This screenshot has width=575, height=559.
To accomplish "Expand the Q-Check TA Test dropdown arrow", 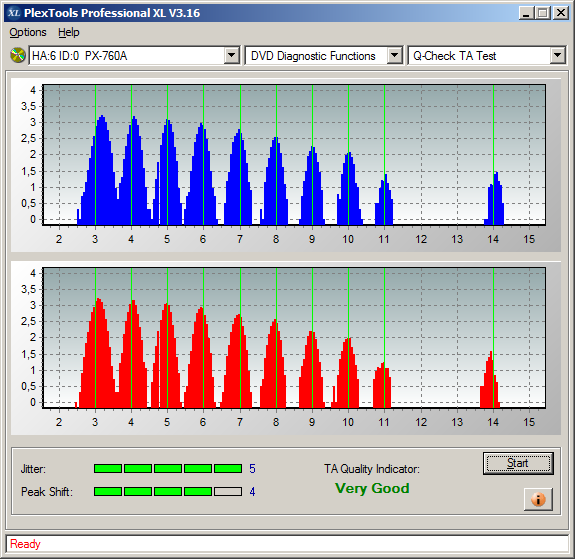I will pos(557,56).
